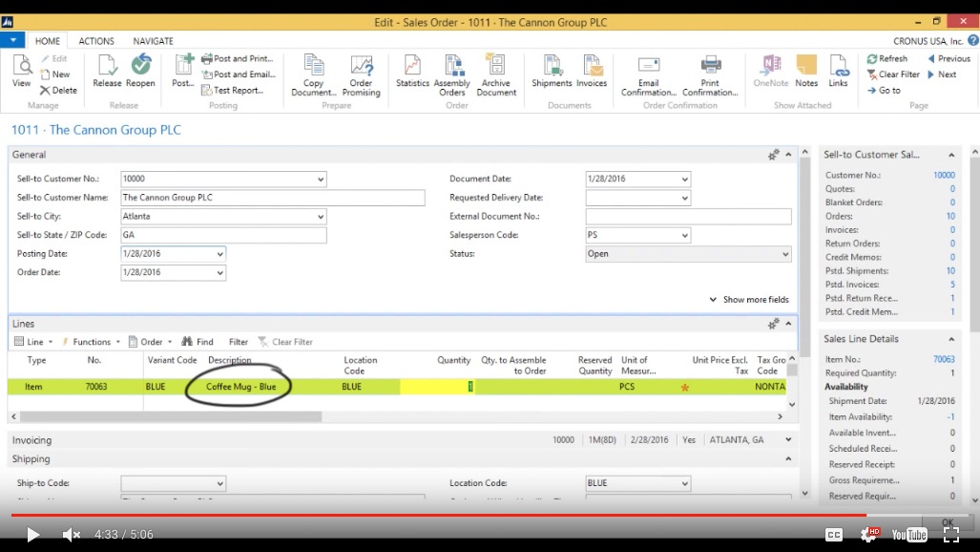Open OneNote attachment
This screenshot has height=552, width=980.
pos(771,71)
